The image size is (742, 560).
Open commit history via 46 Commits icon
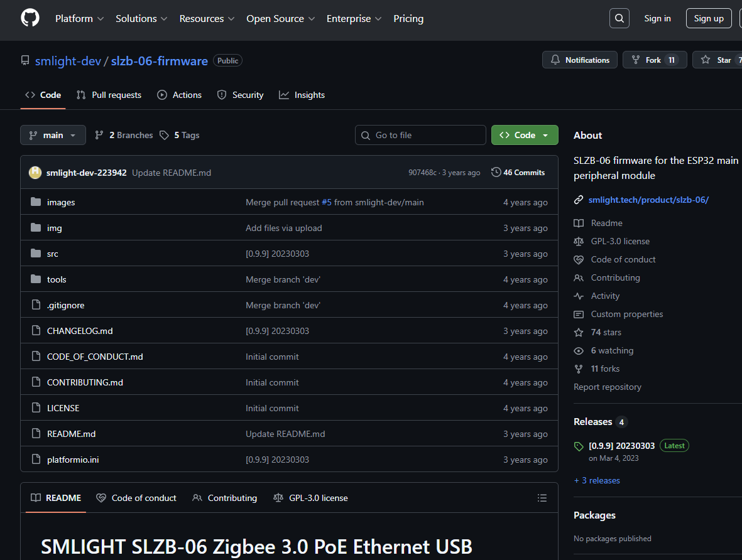coord(496,173)
